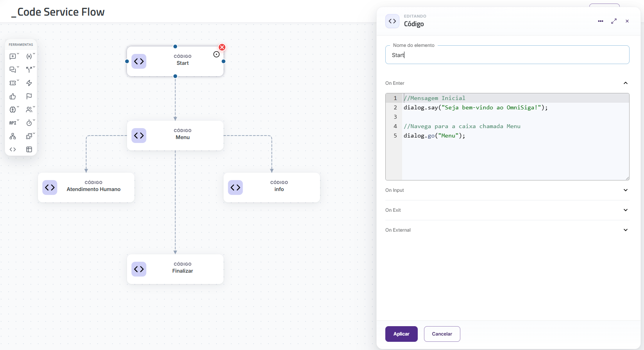Screen dimensions: 644x350
Task: Click the Cancelar button
Action: (442, 334)
